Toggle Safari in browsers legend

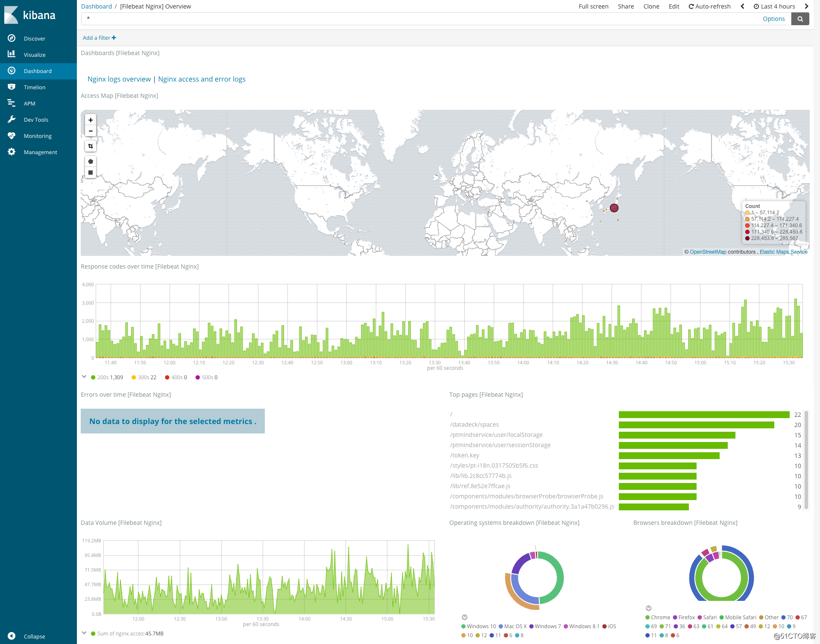[x=707, y=618]
